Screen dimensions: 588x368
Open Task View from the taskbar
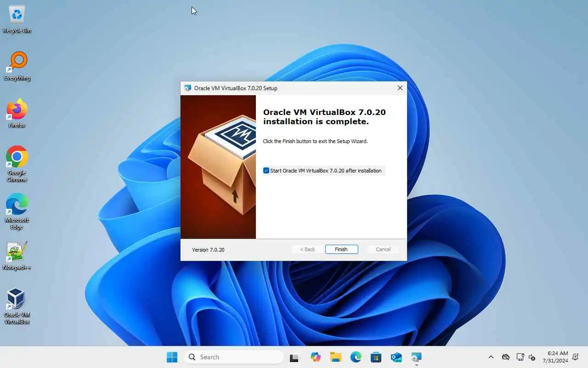coord(294,357)
